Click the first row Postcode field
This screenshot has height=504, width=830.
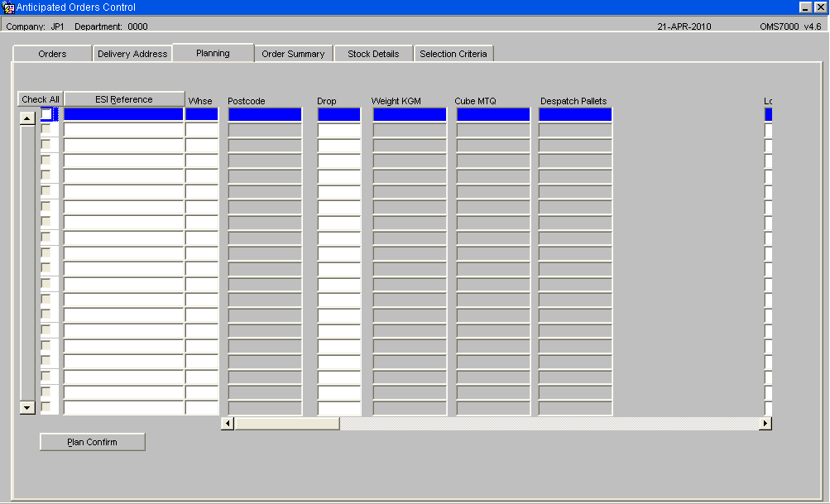click(265, 114)
